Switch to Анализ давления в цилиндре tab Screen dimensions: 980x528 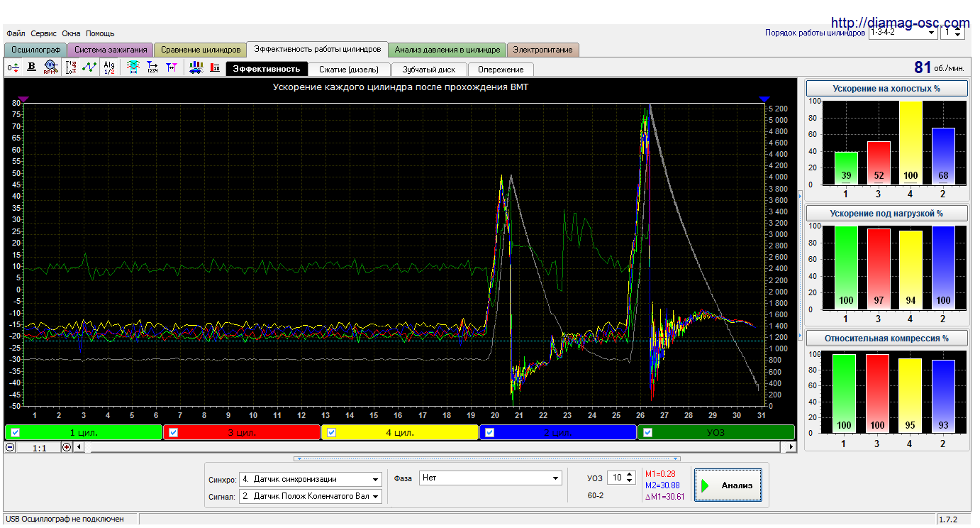(x=447, y=50)
